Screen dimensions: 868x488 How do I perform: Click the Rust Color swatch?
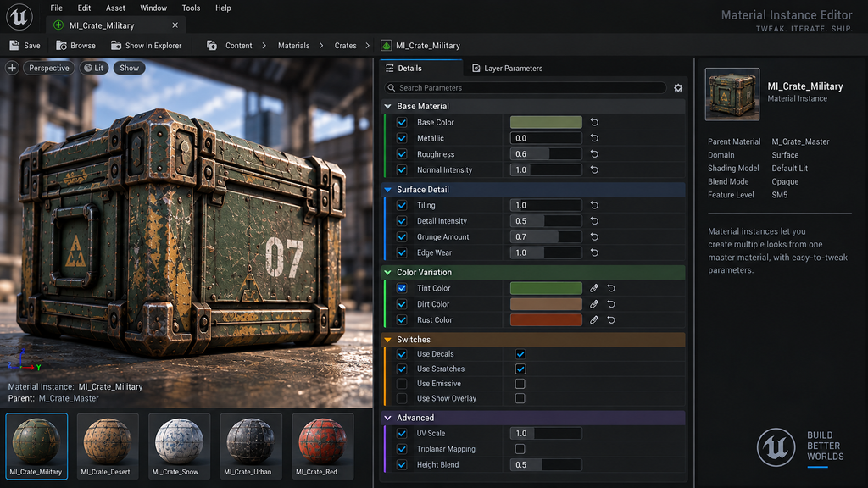point(546,319)
